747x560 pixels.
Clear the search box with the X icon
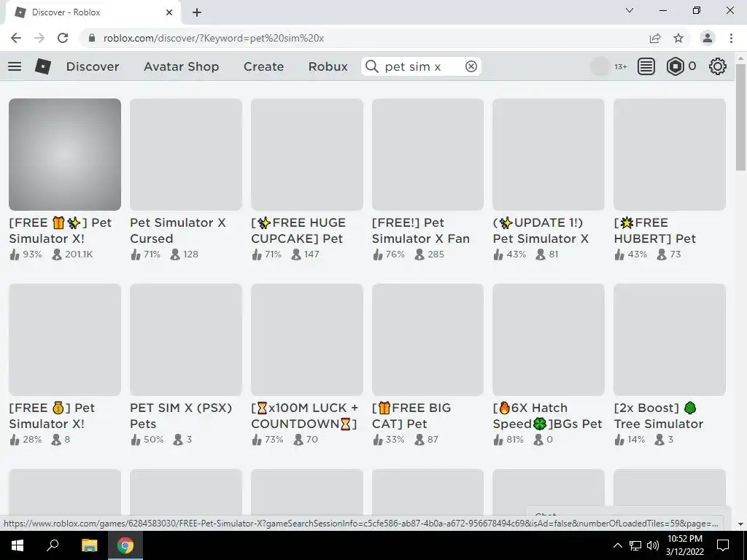tap(471, 66)
